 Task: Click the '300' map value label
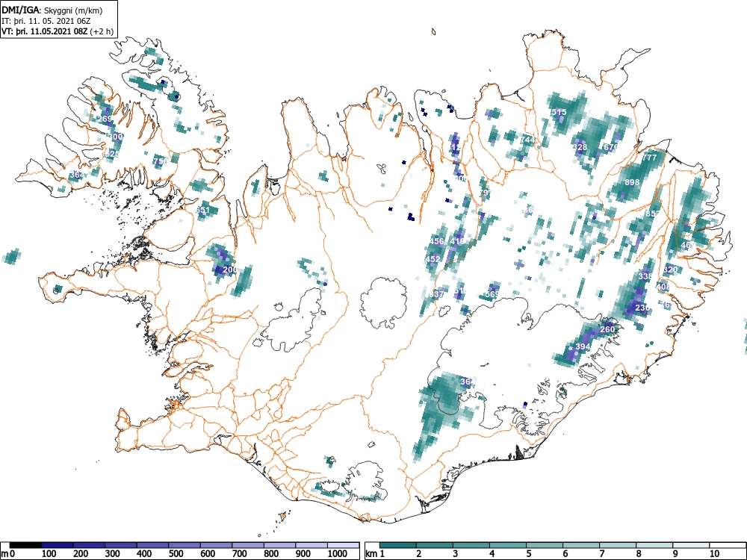(116, 137)
